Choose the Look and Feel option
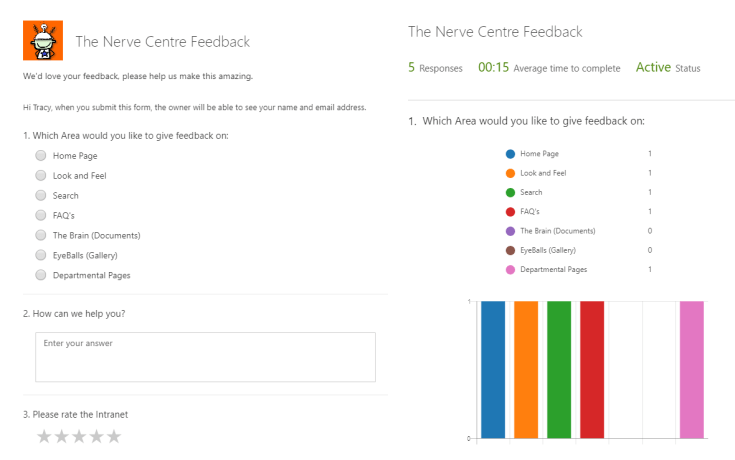Screen dimensions: 735x460 pos(41,176)
